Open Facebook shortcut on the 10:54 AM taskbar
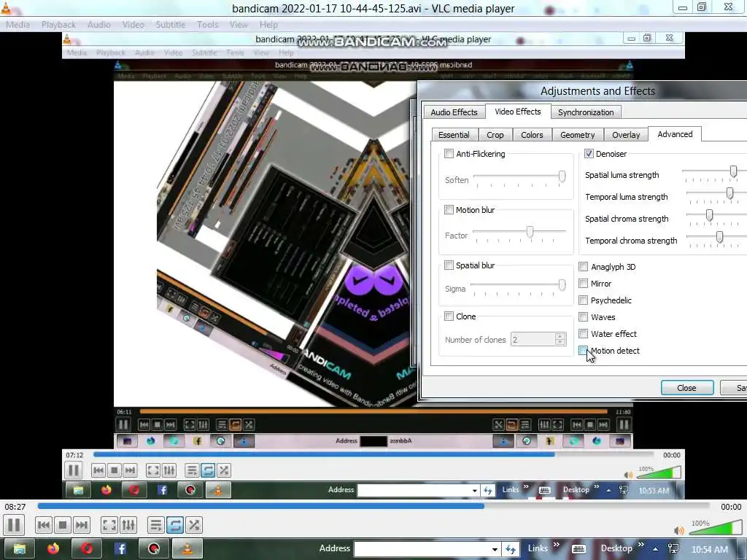The image size is (747, 560). point(120,548)
